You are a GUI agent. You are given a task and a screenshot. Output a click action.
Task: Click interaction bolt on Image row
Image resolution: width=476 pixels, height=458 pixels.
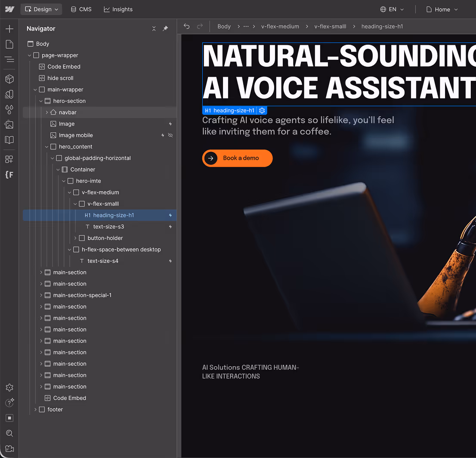(170, 124)
